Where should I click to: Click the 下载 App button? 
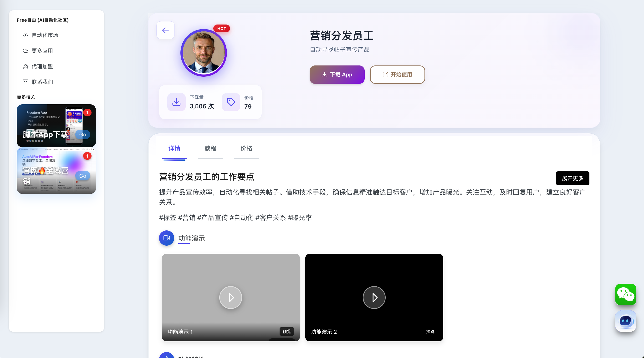(x=337, y=75)
